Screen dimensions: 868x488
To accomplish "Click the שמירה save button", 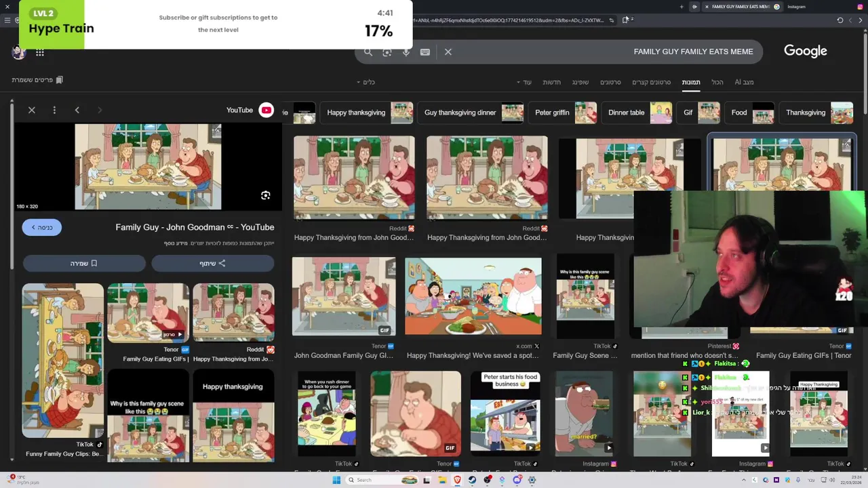I will tap(84, 263).
